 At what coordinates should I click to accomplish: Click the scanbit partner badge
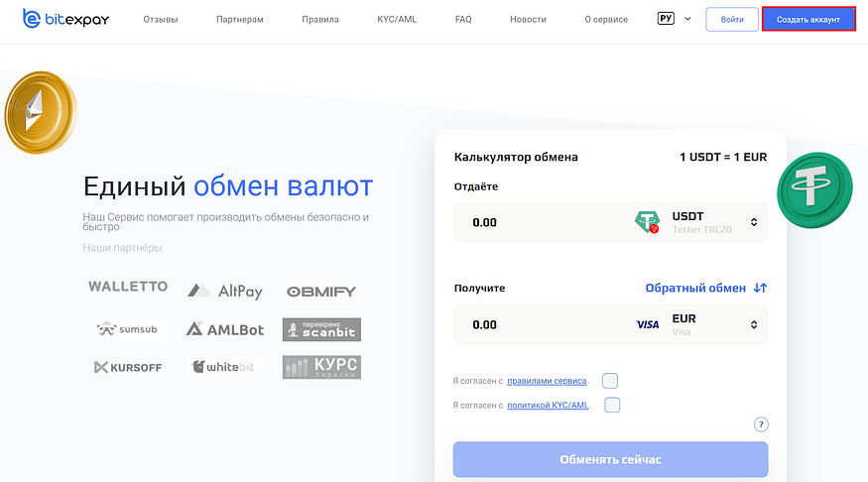click(x=321, y=329)
